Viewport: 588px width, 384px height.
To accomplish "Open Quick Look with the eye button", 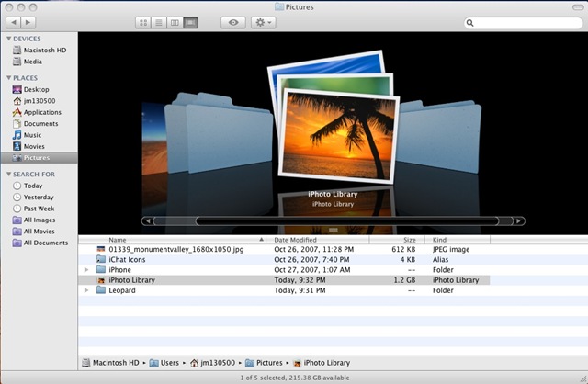I will pyautogui.click(x=233, y=23).
